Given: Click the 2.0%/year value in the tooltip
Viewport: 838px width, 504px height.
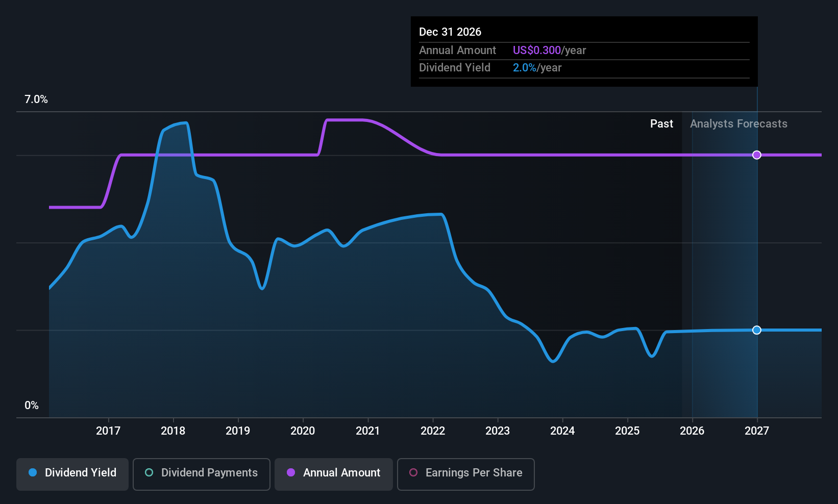Looking at the screenshot, I should click(525, 67).
